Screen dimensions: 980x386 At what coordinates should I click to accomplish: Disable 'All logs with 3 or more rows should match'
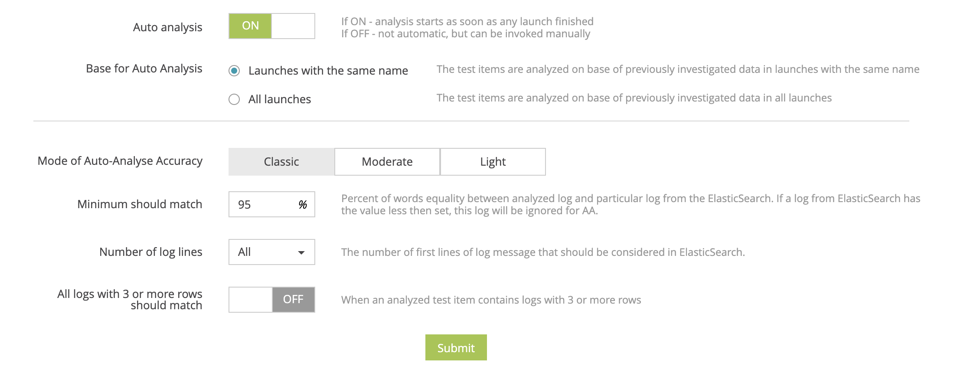[x=271, y=299]
